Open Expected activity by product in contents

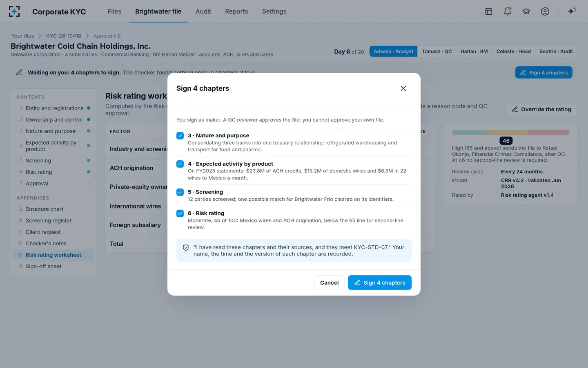54,146
